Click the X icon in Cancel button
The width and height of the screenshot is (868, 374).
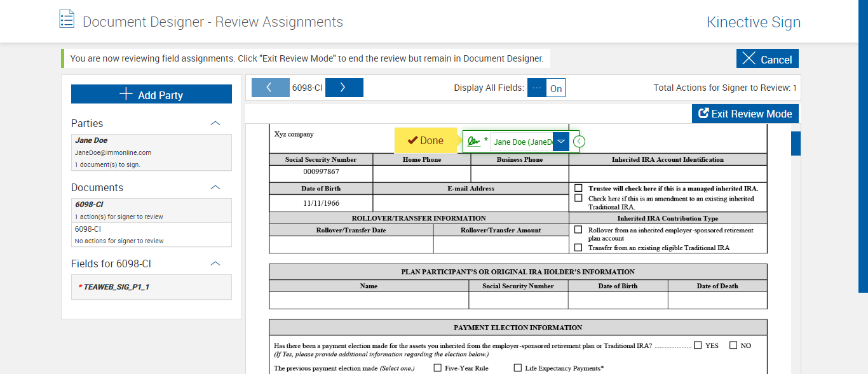pyautogui.click(x=749, y=58)
